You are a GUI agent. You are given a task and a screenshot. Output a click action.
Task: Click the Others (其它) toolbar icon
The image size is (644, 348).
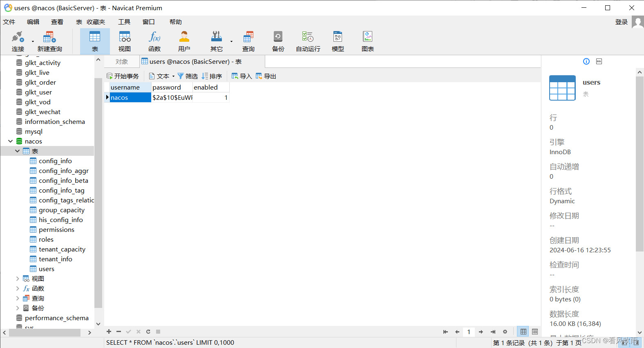216,41
